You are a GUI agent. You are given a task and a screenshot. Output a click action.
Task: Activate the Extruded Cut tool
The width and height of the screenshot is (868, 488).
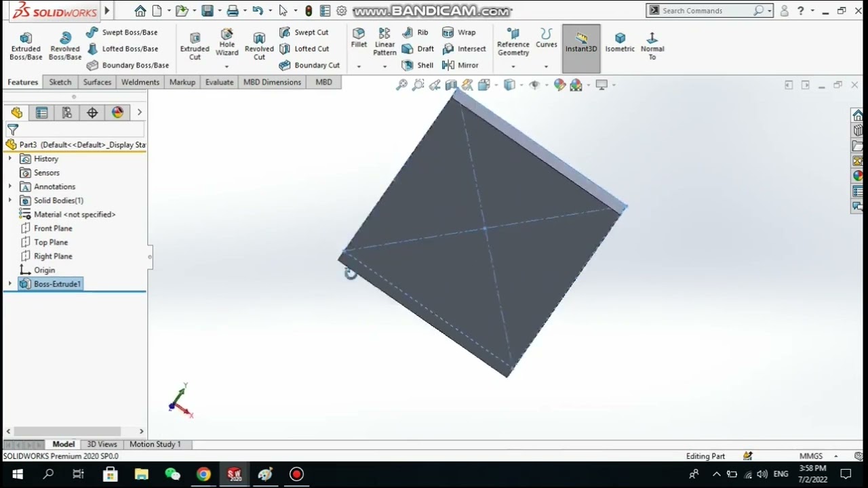tap(195, 46)
